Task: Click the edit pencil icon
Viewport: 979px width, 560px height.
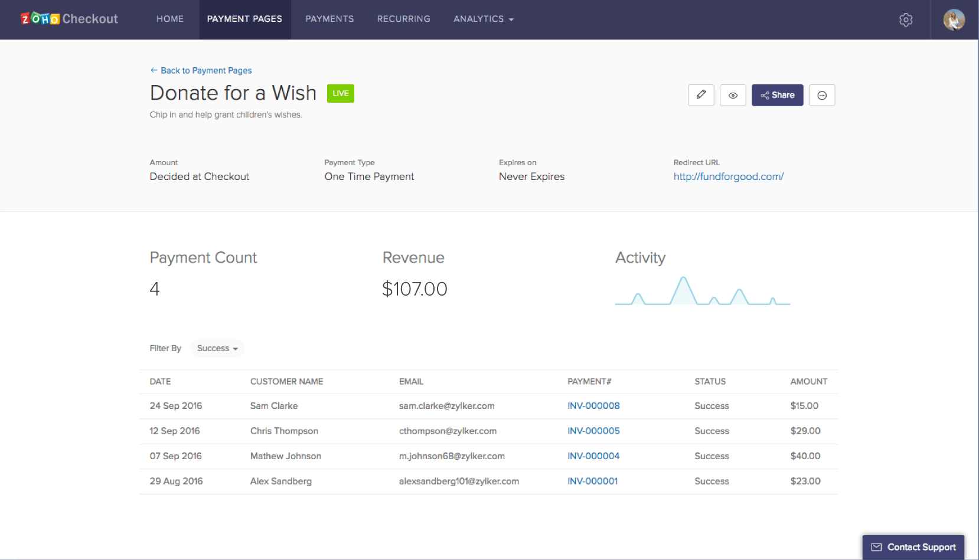Action: [x=701, y=95]
